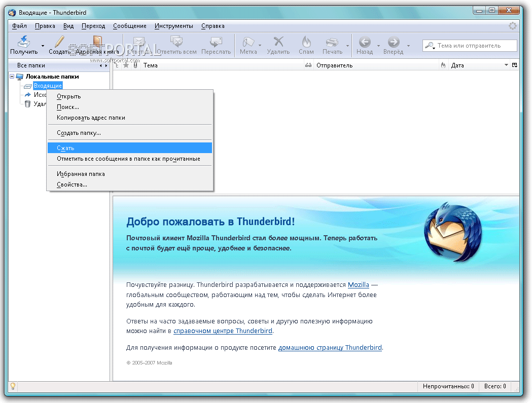Choose Отметить все сообщения как прочитанные
The width and height of the screenshot is (532, 403).
coord(130,159)
